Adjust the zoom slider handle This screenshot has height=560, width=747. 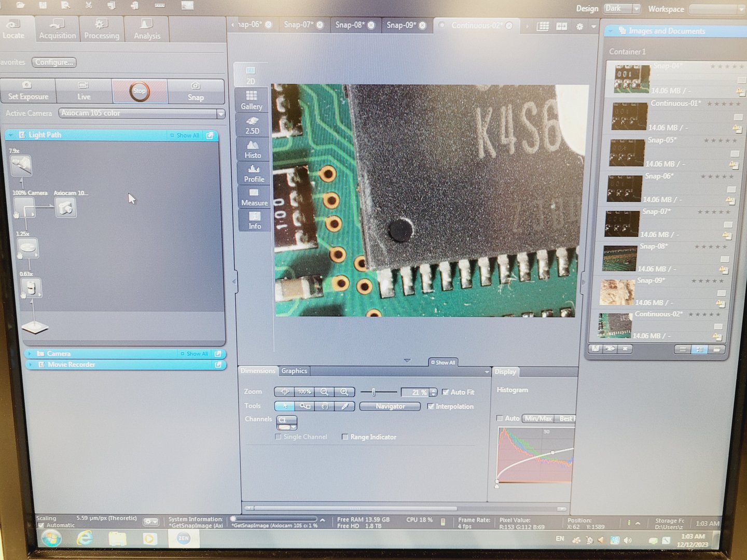point(374,392)
